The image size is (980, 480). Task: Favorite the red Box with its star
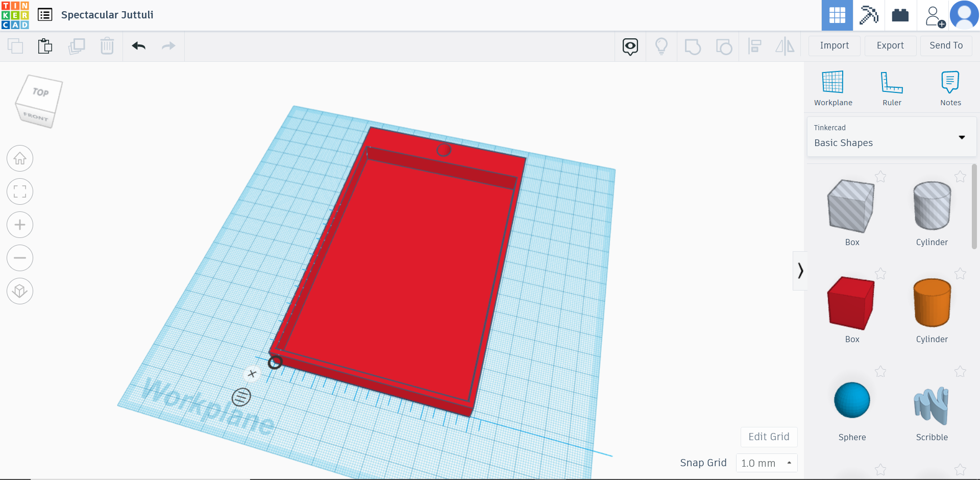coord(880,274)
